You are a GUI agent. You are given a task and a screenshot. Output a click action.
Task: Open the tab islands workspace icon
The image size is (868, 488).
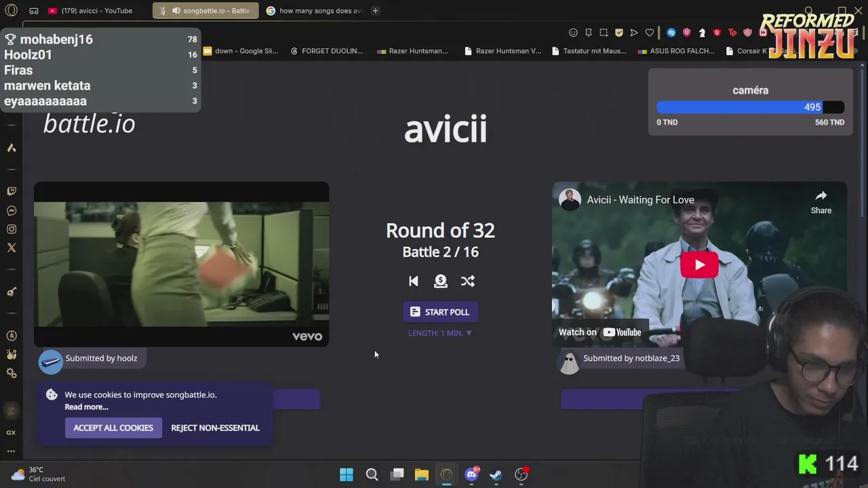34,11
